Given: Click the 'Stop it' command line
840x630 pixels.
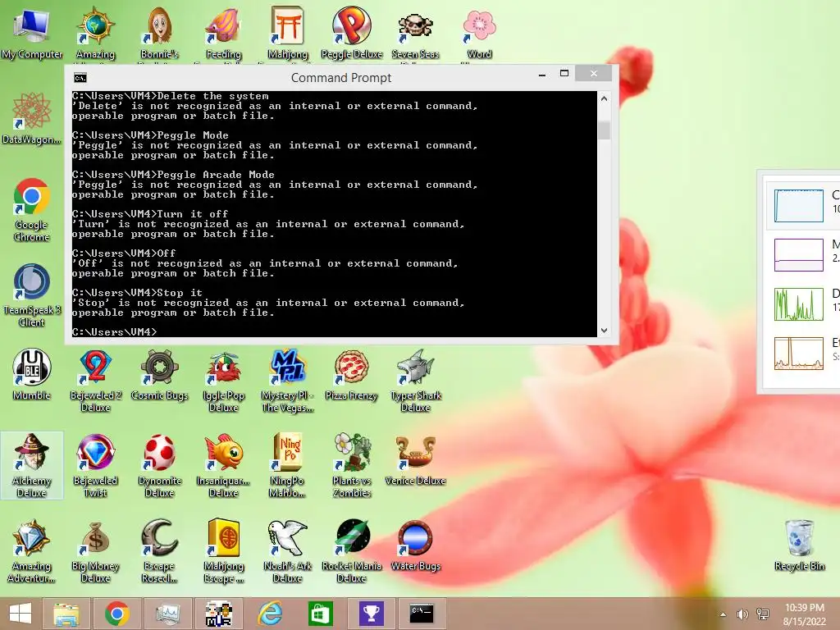Looking at the screenshot, I should [137, 293].
